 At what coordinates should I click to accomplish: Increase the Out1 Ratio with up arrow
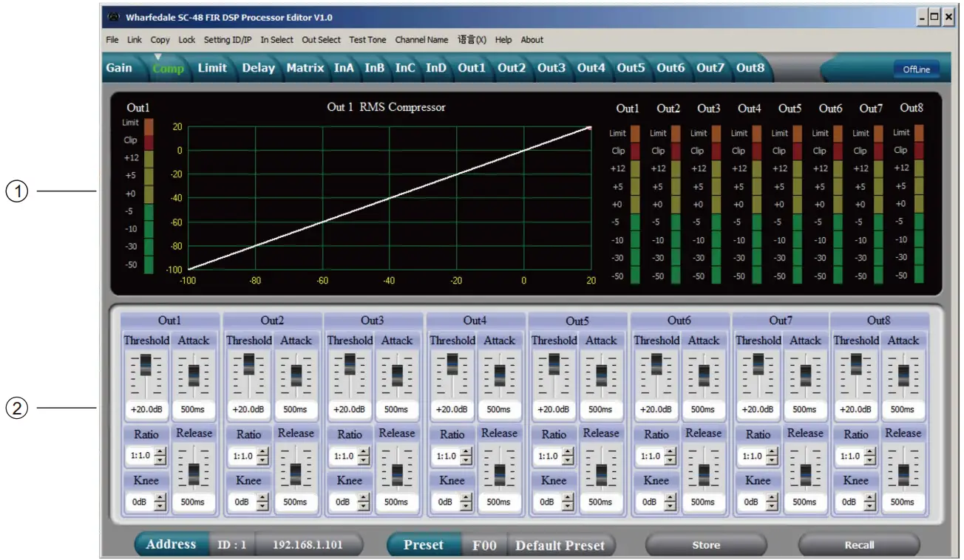[160, 452]
